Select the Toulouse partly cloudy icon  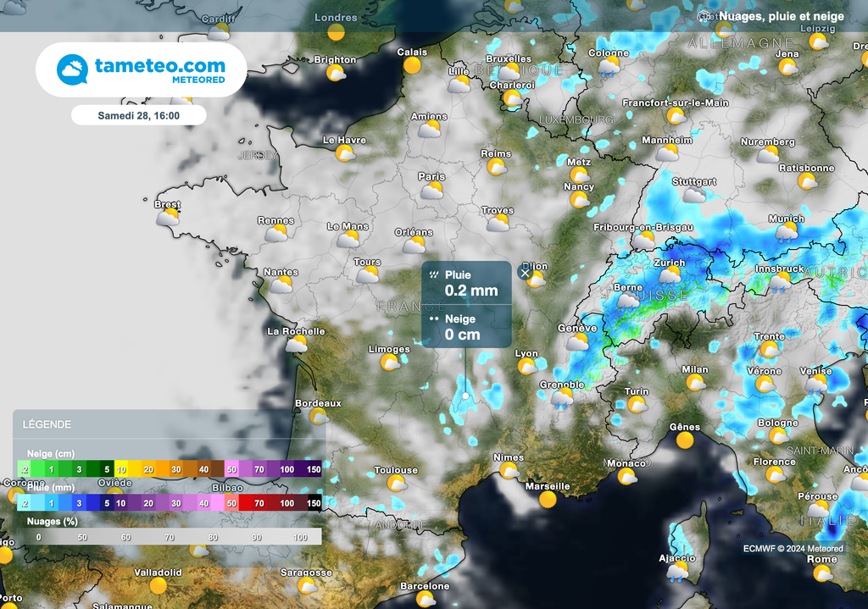[396, 484]
